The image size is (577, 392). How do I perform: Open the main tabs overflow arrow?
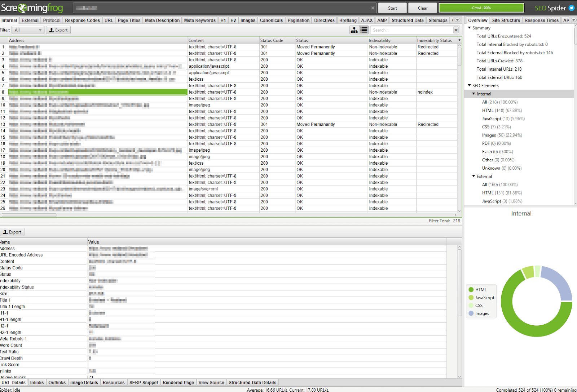tap(457, 20)
